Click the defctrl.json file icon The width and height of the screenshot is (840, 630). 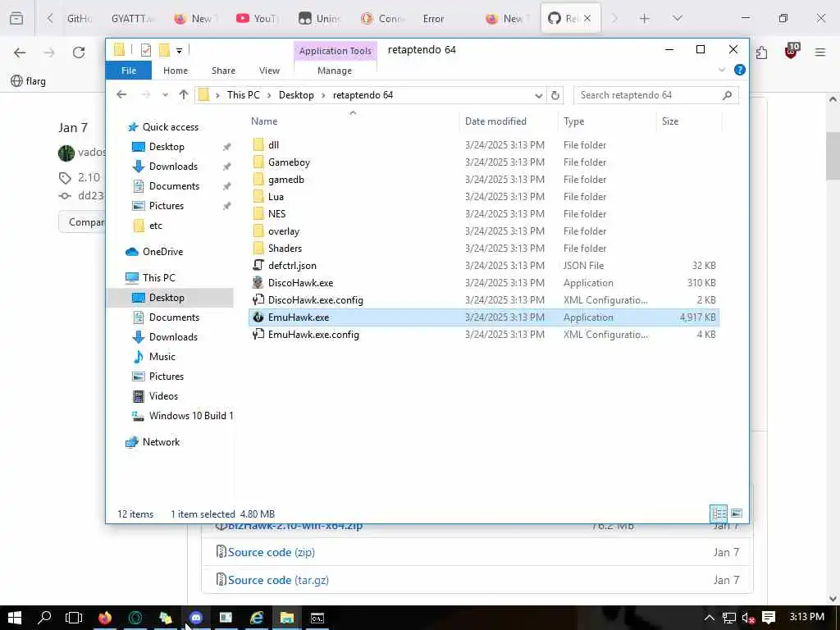click(258, 266)
